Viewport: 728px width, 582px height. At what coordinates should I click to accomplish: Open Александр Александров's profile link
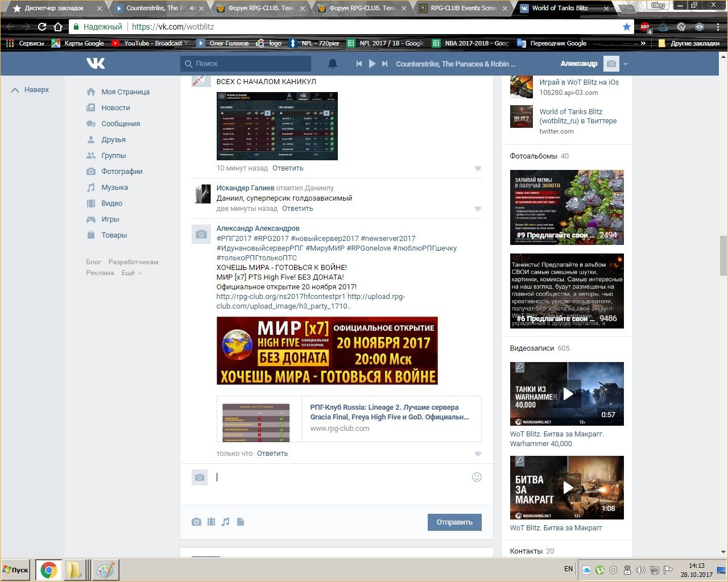tap(258, 228)
